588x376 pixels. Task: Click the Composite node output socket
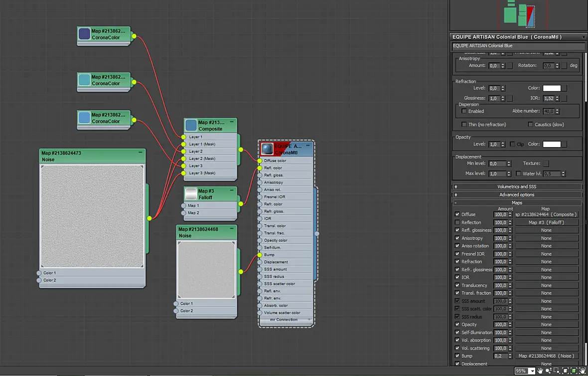point(241,150)
